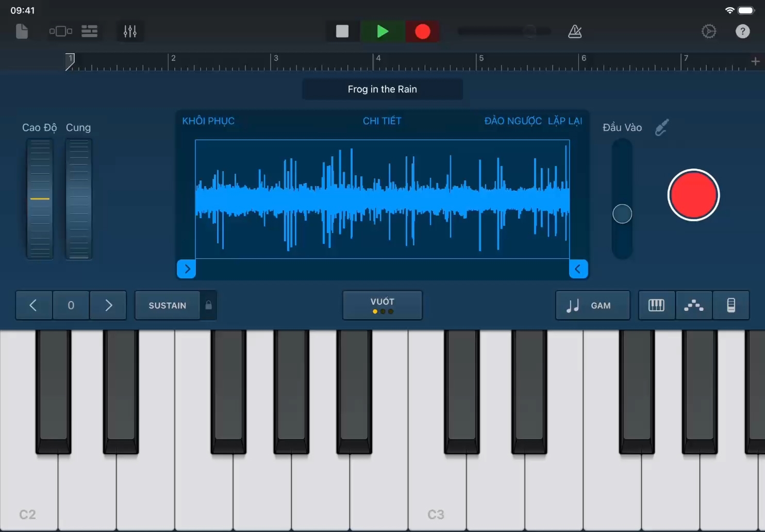Viewport: 765px width, 532px height.
Task: Open song settings gear icon
Action: coord(709,31)
